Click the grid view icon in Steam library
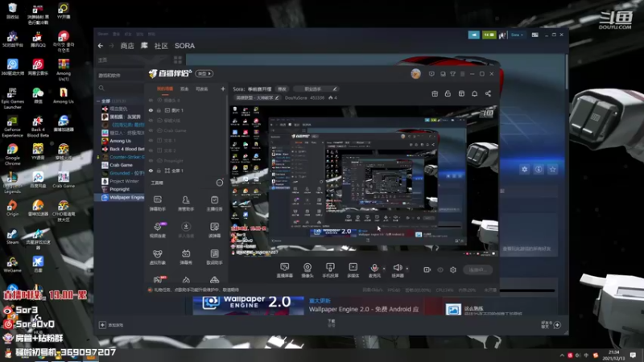The image size is (644, 362). [178, 60]
